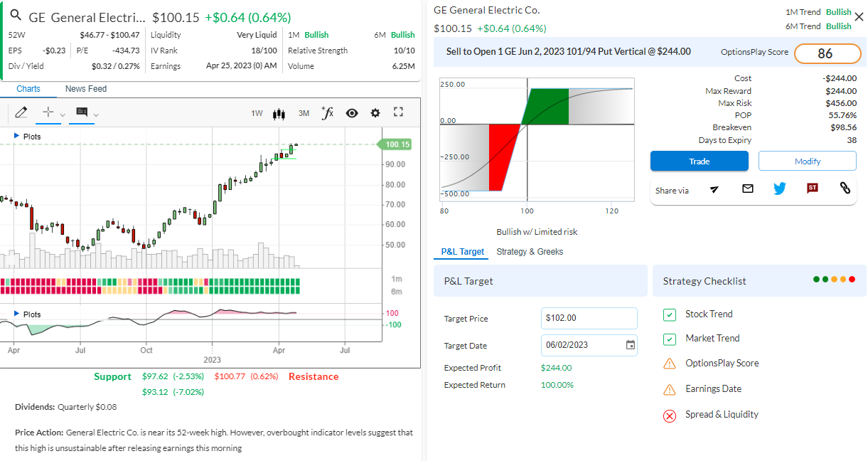Click the GE General Electric symbol name
Image resolution: width=868 pixels, height=461 pixels.
point(87,17)
